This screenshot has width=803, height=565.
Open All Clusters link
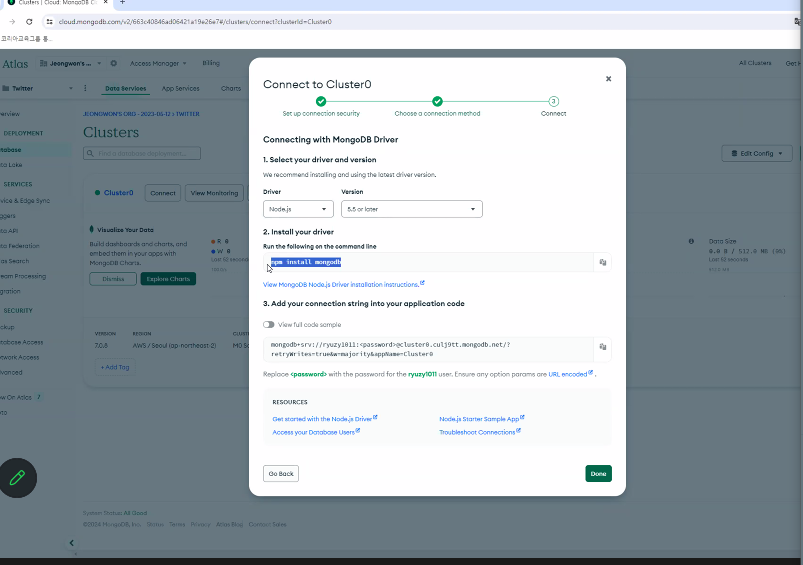click(x=755, y=63)
